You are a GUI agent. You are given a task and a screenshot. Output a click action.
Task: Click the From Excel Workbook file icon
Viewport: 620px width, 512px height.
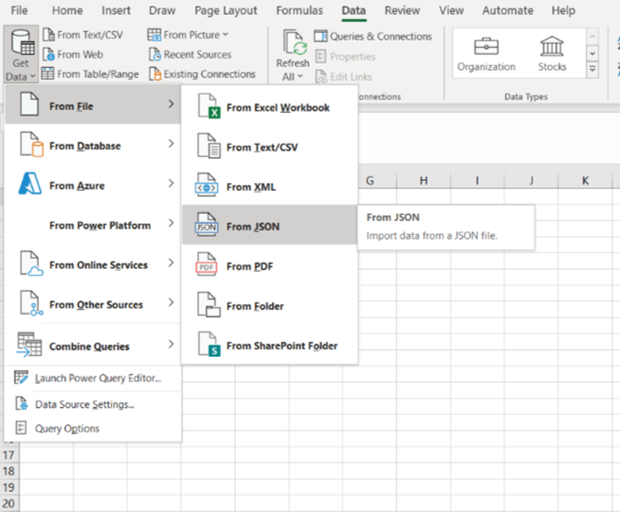pyautogui.click(x=209, y=106)
